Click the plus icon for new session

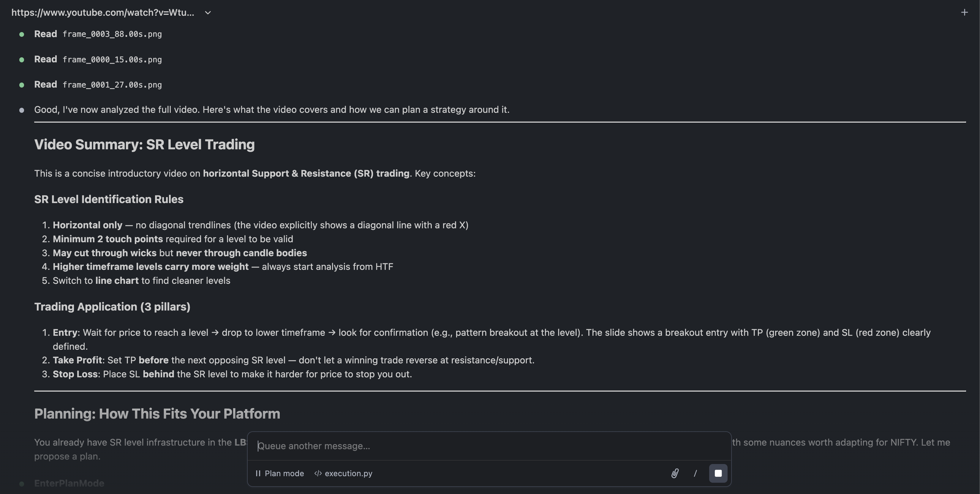(x=964, y=12)
